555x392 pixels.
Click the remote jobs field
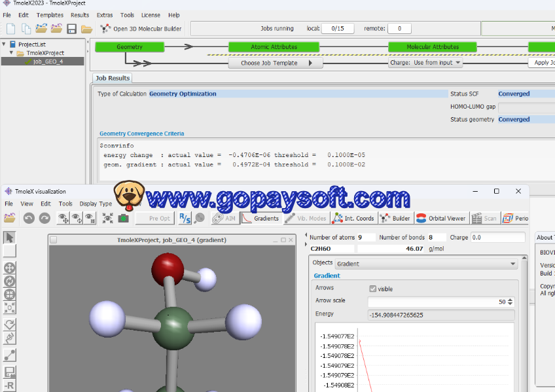coord(399,28)
